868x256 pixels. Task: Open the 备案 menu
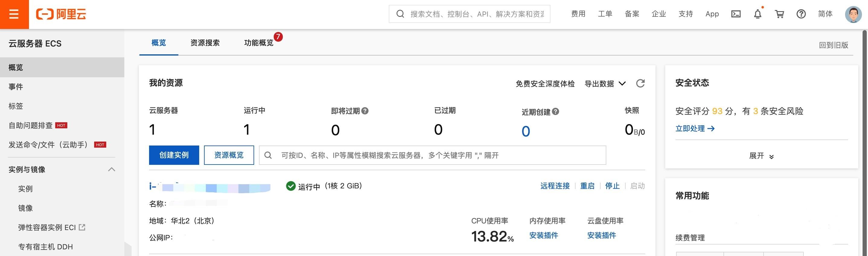pyautogui.click(x=632, y=14)
